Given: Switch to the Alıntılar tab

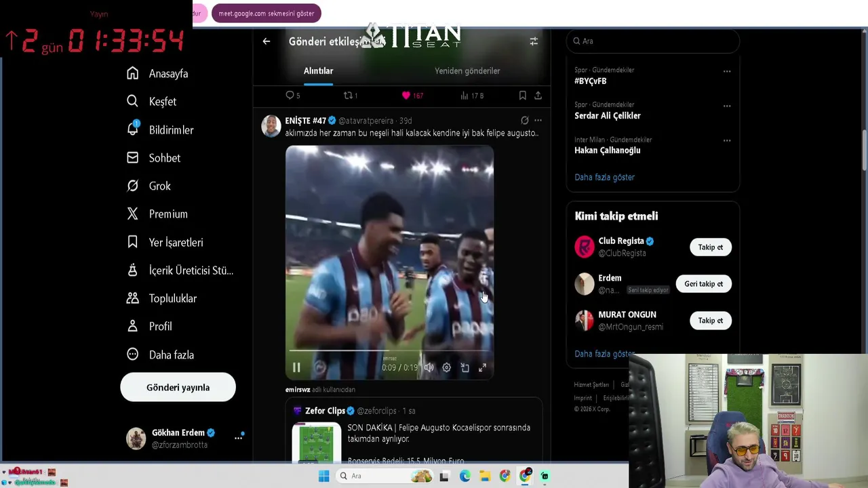Looking at the screenshot, I should (x=318, y=70).
